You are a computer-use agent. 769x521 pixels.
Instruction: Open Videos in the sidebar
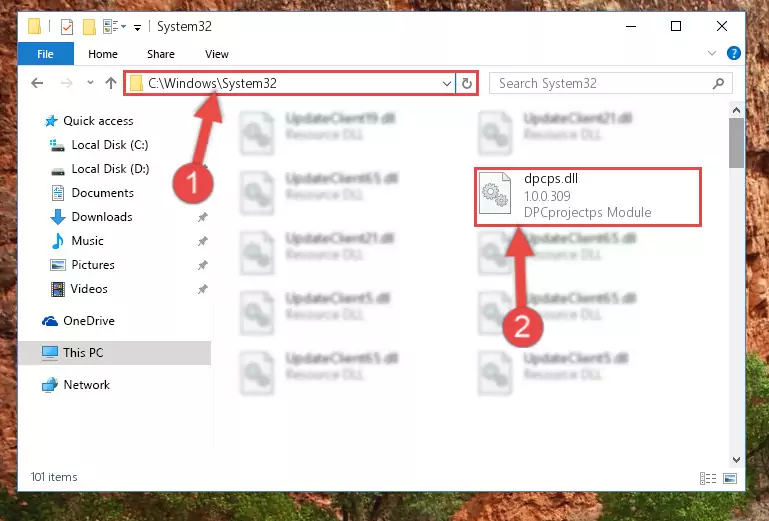tap(89, 289)
